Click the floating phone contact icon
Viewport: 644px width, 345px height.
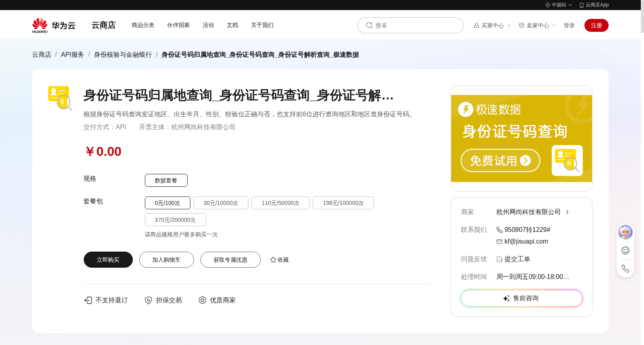(x=625, y=269)
